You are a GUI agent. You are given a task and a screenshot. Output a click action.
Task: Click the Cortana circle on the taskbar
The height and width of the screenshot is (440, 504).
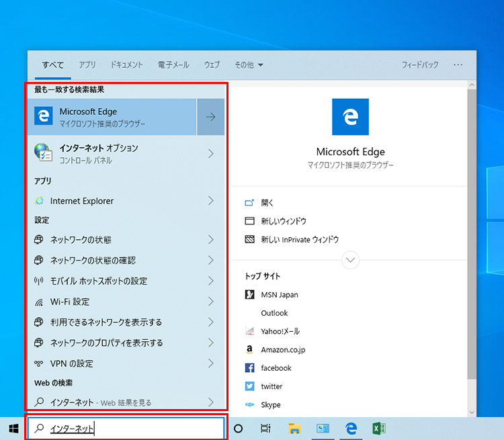click(238, 429)
